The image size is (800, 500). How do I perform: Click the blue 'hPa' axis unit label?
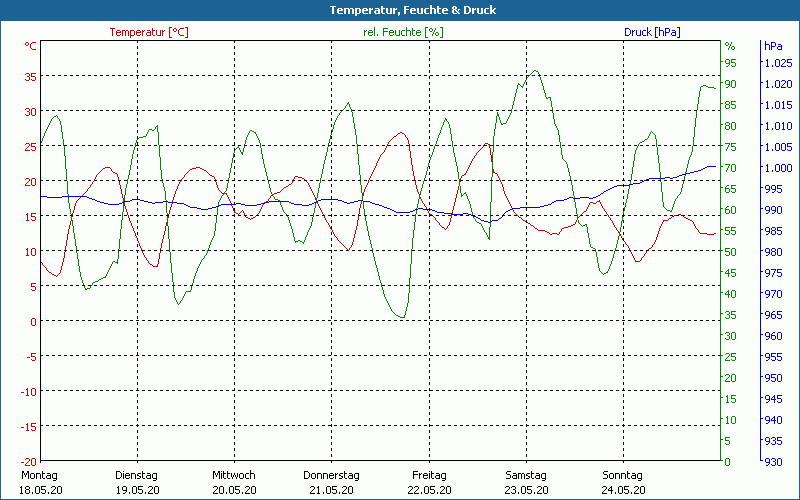(773, 46)
